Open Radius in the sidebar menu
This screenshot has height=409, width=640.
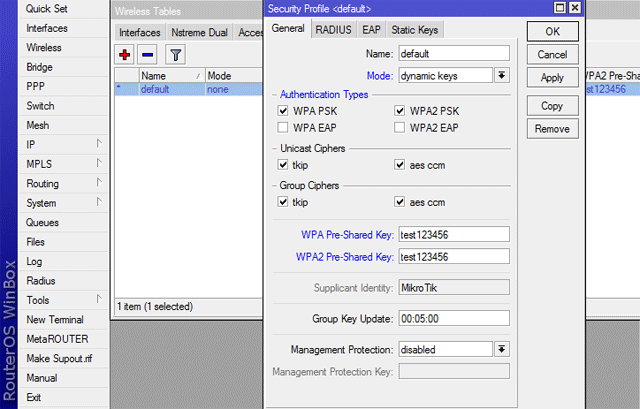pyautogui.click(x=63, y=281)
